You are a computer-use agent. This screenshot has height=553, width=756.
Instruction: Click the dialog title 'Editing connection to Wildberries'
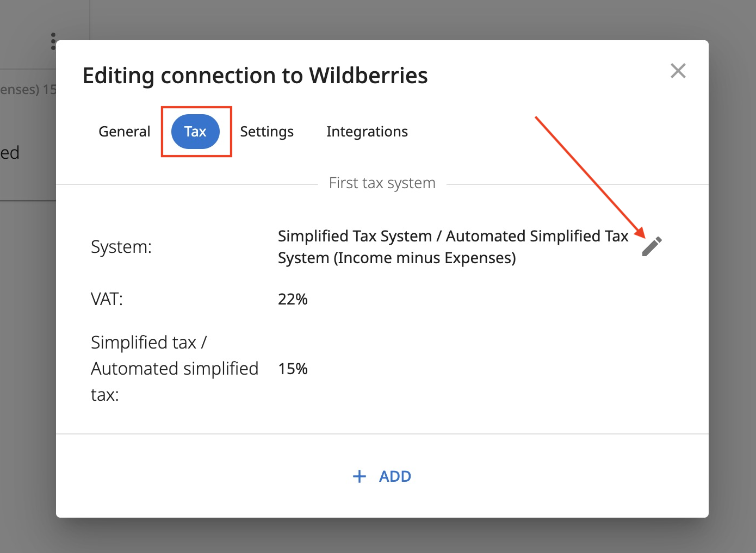click(x=255, y=76)
